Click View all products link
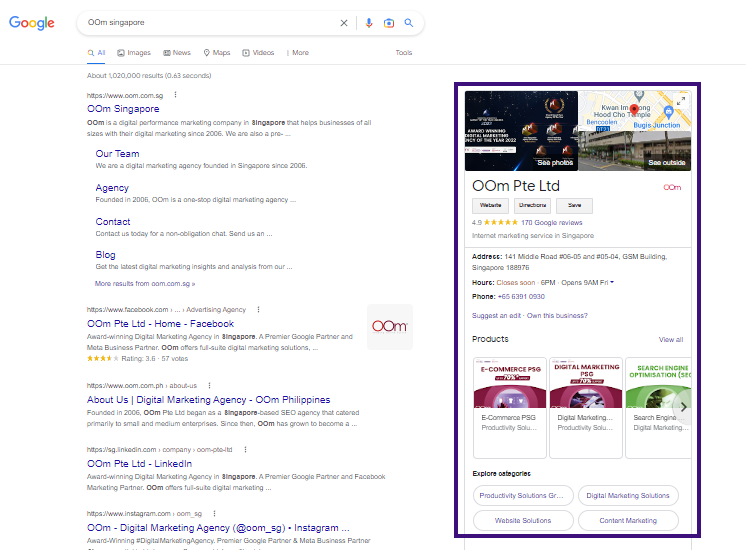This screenshot has width=746, height=550. pos(671,340)
